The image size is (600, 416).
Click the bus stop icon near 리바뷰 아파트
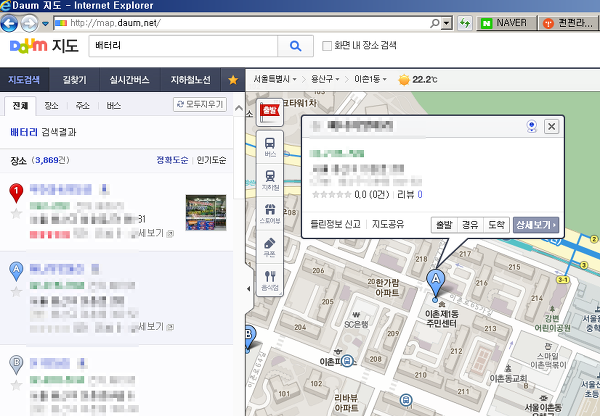click(406, 400)
